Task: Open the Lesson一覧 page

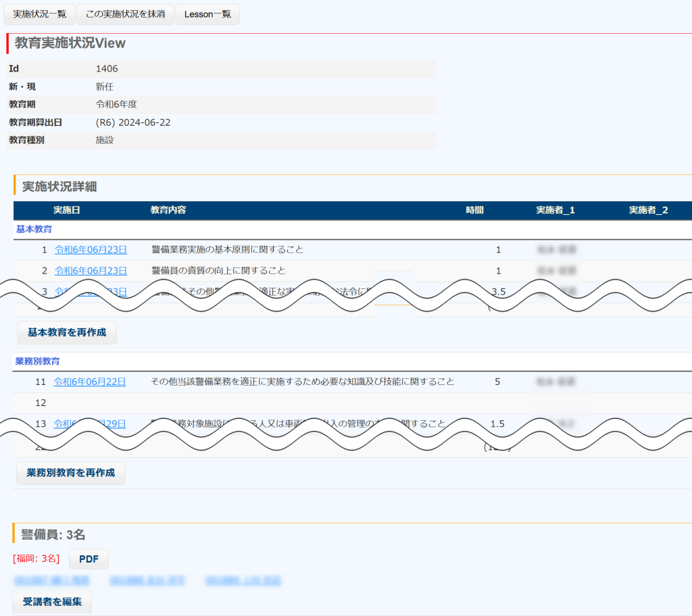Action: pyautogui.click(x=207, y=14)
